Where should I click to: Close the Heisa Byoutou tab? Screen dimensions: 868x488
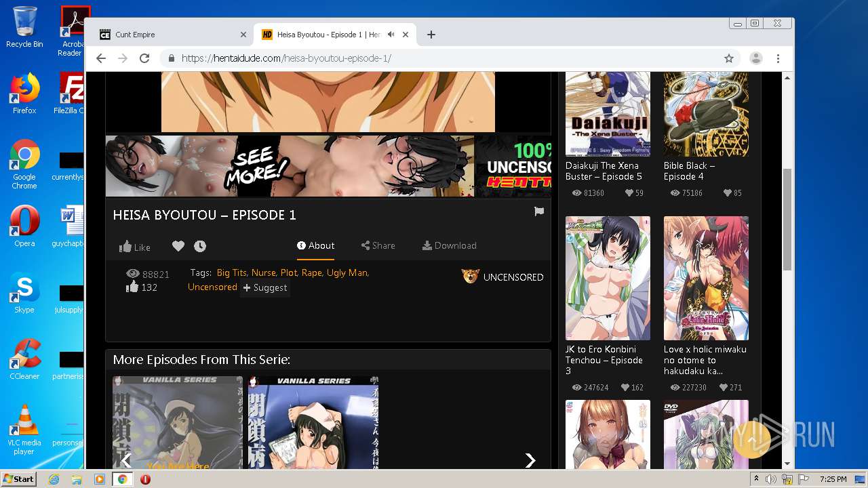coord(406,35)
